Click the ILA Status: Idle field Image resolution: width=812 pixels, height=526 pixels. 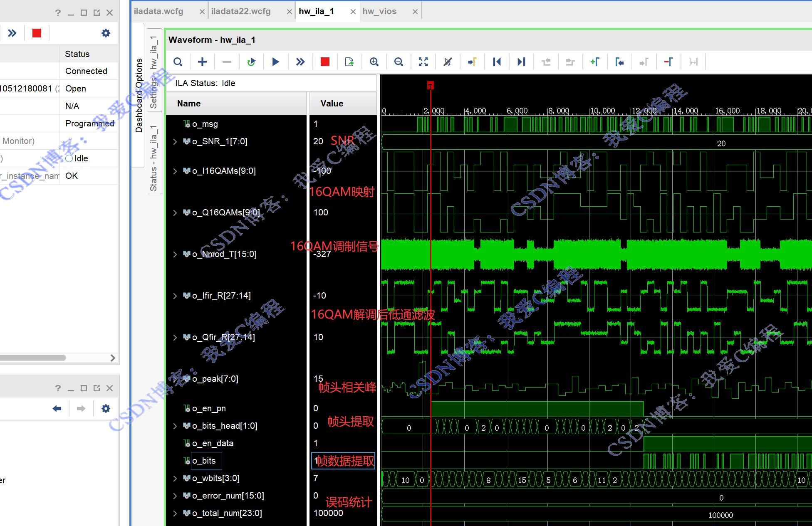[x=271, y=83]
